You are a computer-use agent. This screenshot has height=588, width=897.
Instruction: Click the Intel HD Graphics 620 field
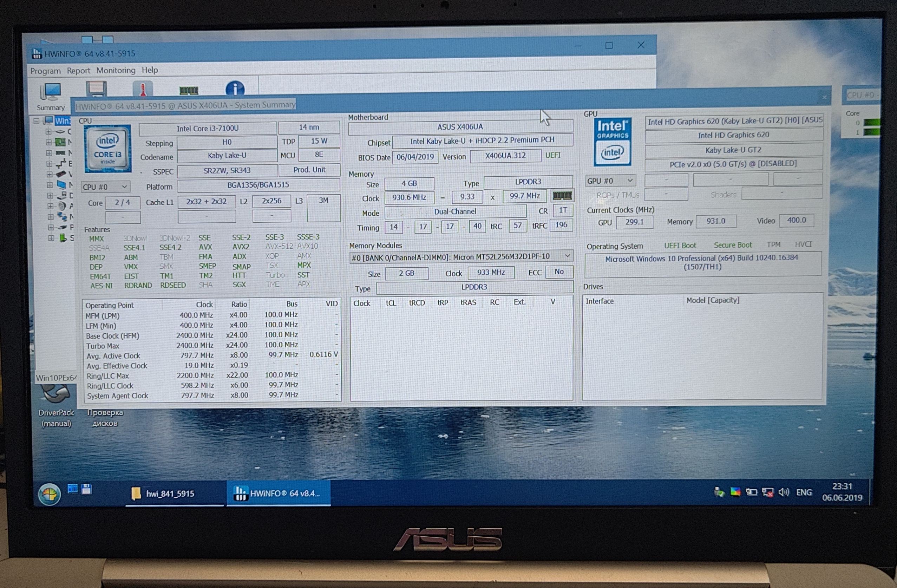pos(733,135)
